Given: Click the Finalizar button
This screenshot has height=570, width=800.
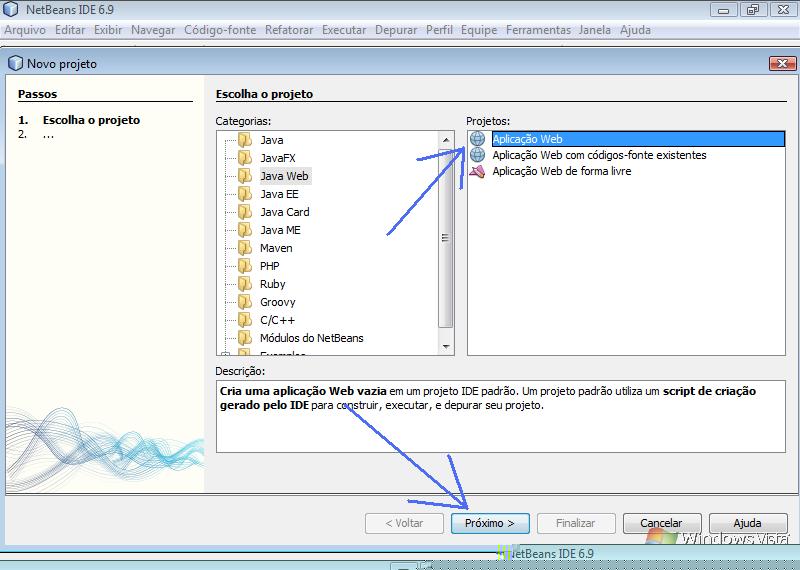Looking at the screenshot, I should tap(576, 523).
